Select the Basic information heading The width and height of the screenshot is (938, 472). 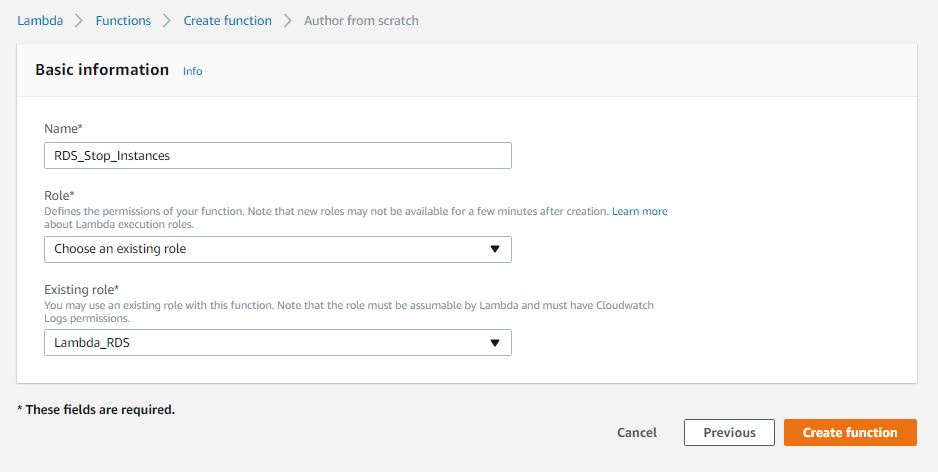pyautogui.click(x=102, y=70)
